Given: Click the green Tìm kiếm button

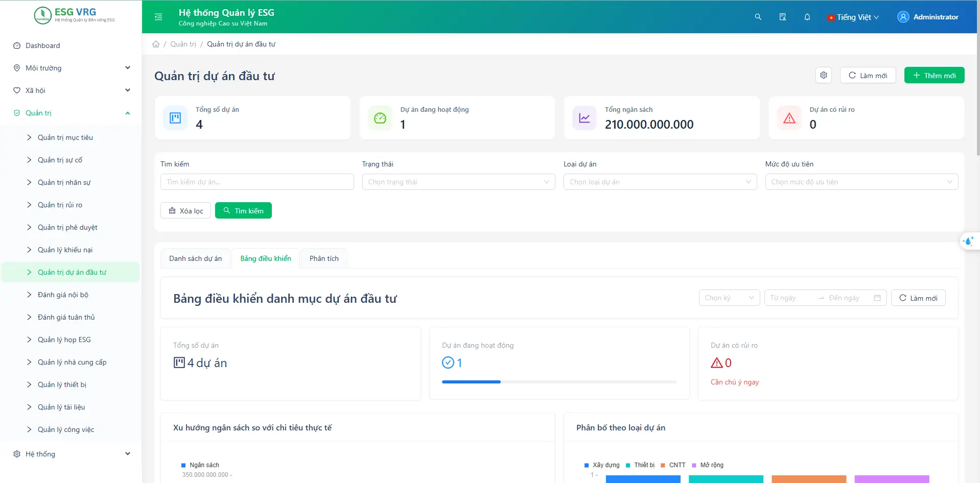Looking at the screenshot, I should [x=243, y=210].
